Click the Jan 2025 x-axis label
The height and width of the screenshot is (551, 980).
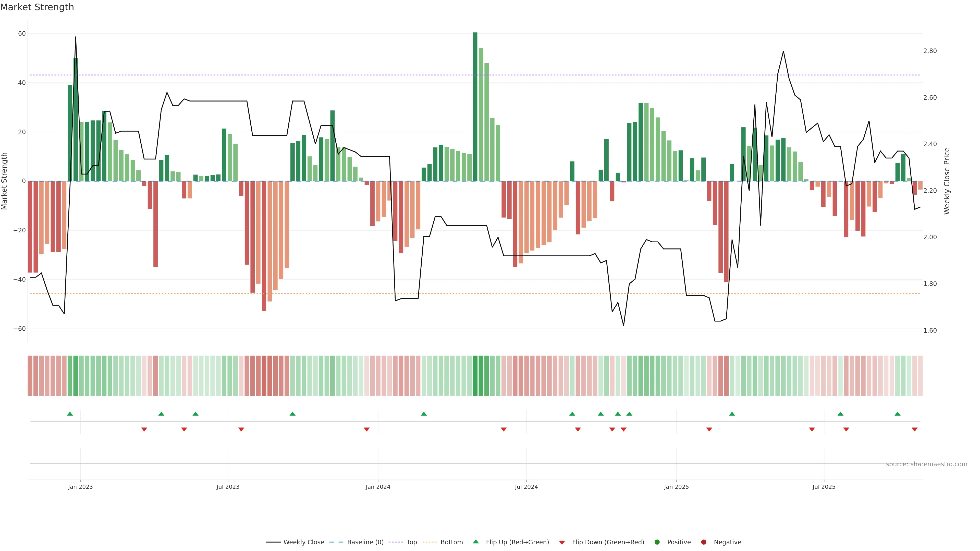click(x=676, y=487)
